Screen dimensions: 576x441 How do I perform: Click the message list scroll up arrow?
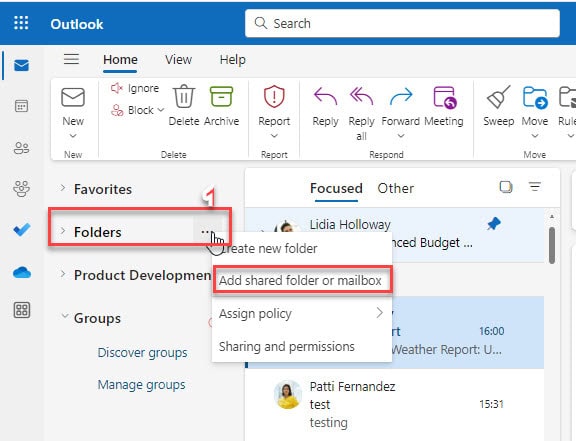click(552, 217)
